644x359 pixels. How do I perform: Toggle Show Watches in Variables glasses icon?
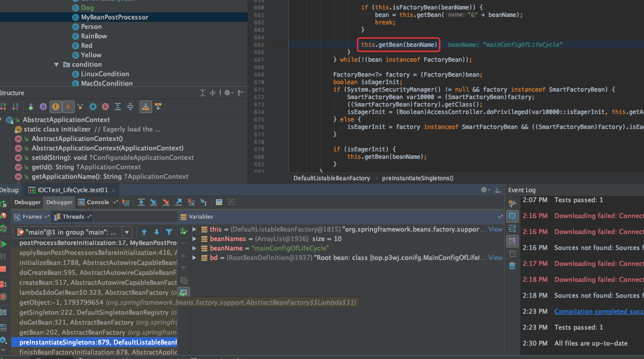[x=184, y=293]
